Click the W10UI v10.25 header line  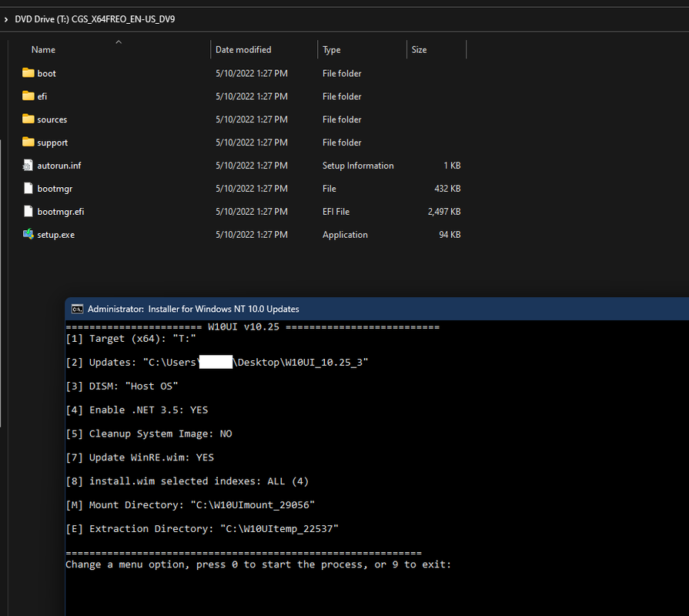click(x=253, y=327)
